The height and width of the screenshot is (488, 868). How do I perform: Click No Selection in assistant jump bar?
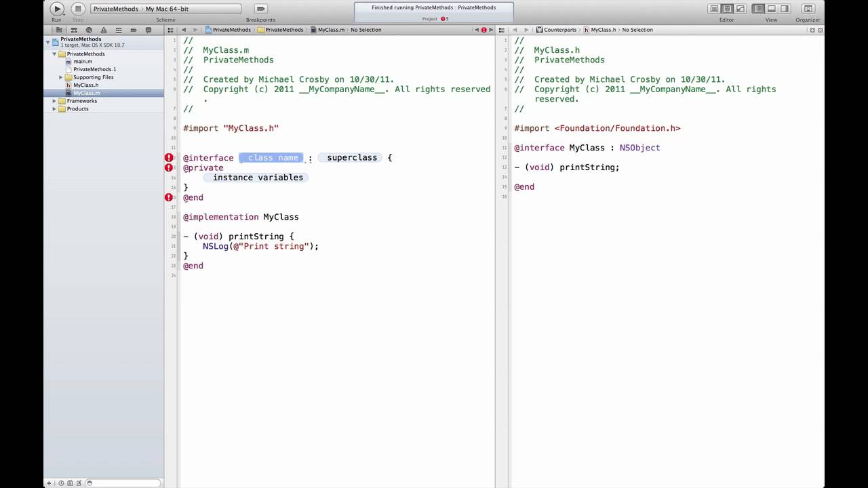coord(637,30)
